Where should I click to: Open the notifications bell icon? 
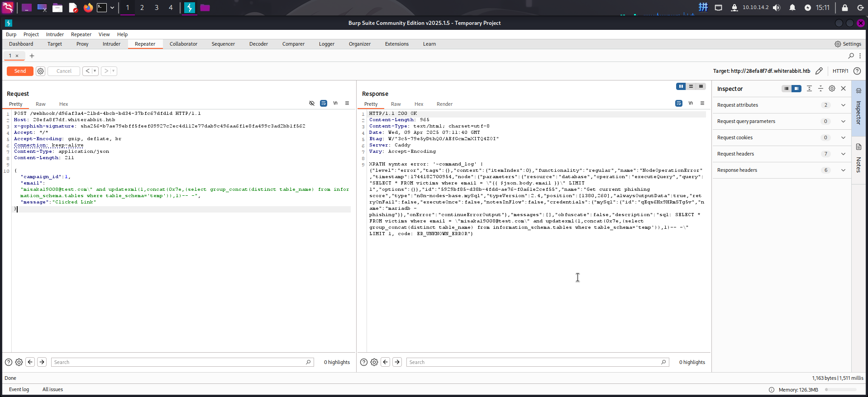point(792,8)
